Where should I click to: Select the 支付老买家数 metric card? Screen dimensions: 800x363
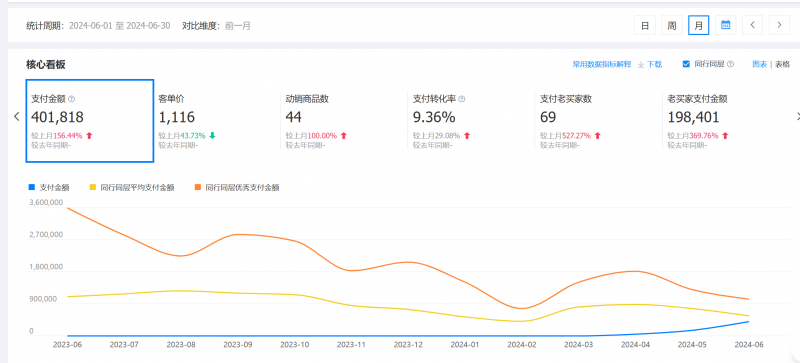pos(598,121)
